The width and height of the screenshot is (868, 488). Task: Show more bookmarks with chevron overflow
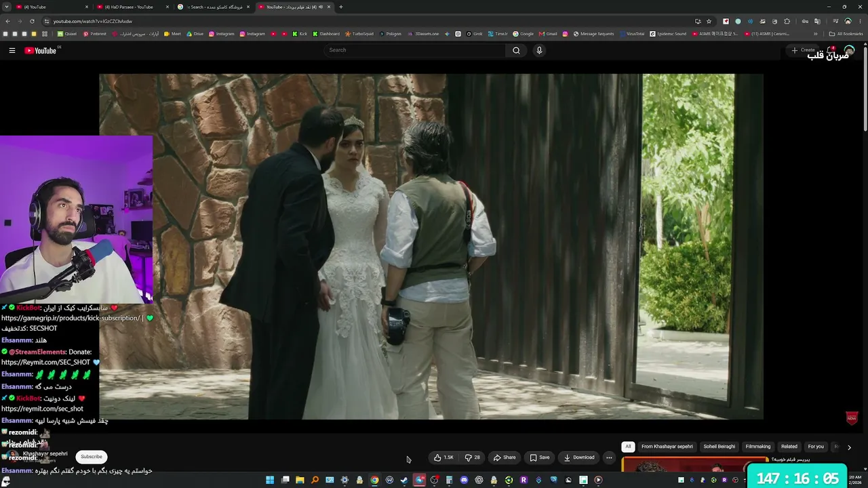tap(816, 34)
